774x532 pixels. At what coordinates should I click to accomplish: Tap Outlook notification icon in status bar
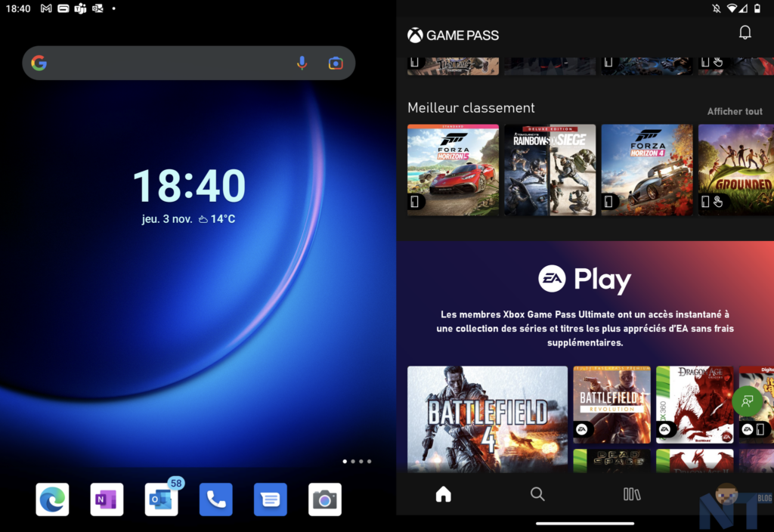(98, 8)
